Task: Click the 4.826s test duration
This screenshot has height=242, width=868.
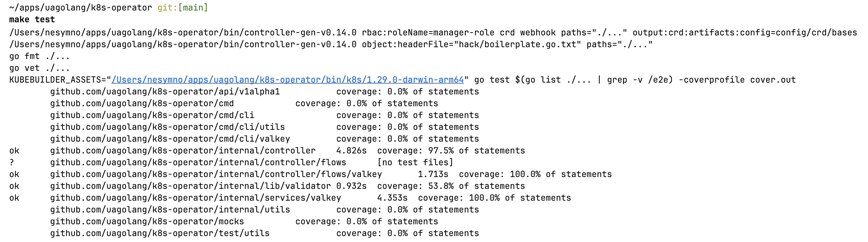Action: point(351,151)
